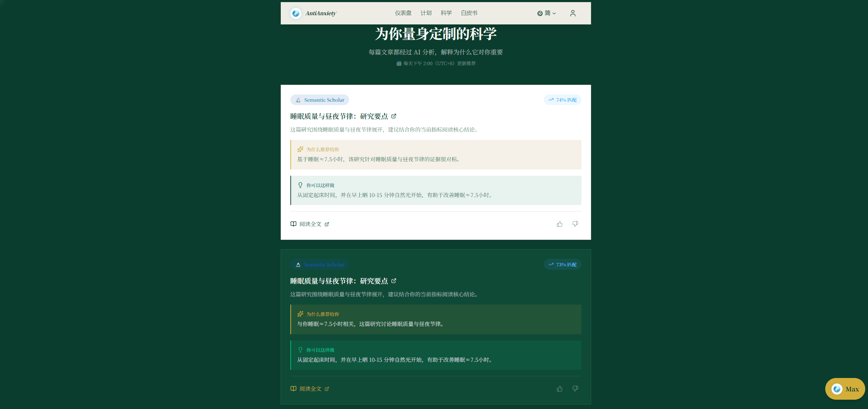The width and height of the screenshot is (868, 409).
Task: Click microscope icon in 74% card source badge
Action: (298, 100)
